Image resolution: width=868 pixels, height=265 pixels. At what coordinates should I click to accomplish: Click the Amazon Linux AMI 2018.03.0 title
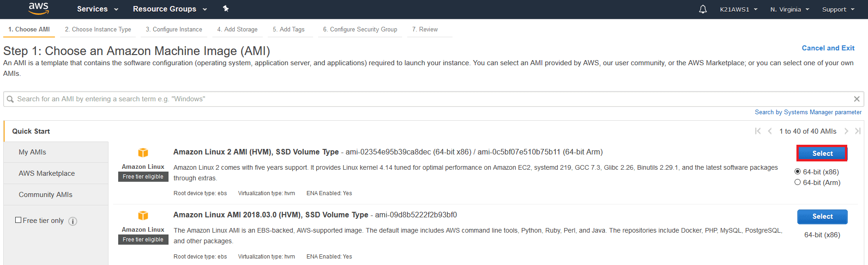pyautogui.click(x=271, y=215)
